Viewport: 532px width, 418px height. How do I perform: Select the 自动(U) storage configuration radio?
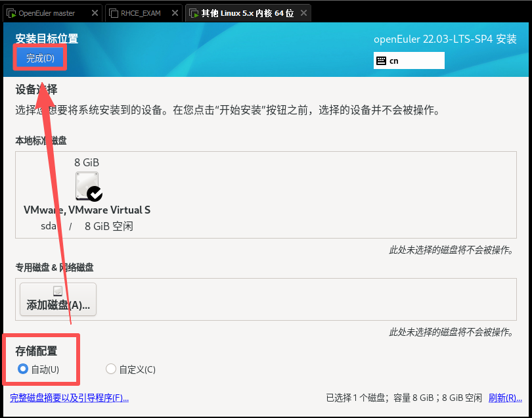pos(38,369)
